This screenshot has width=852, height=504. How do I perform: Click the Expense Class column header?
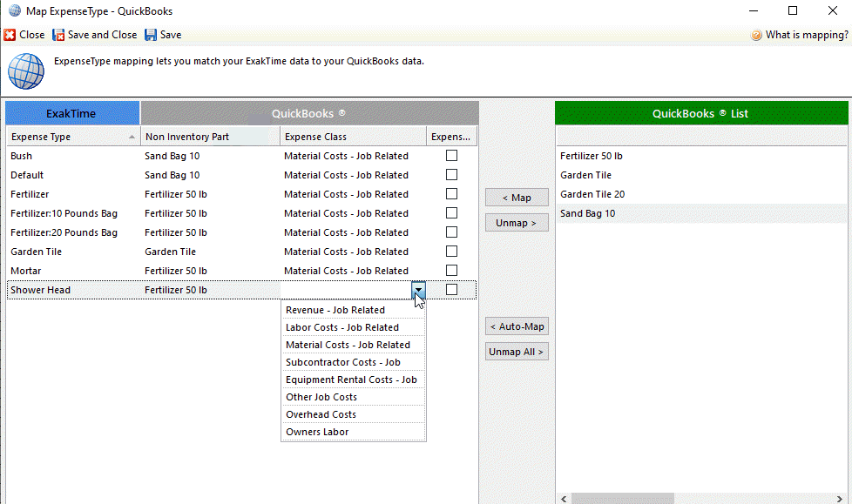(353, 137)
